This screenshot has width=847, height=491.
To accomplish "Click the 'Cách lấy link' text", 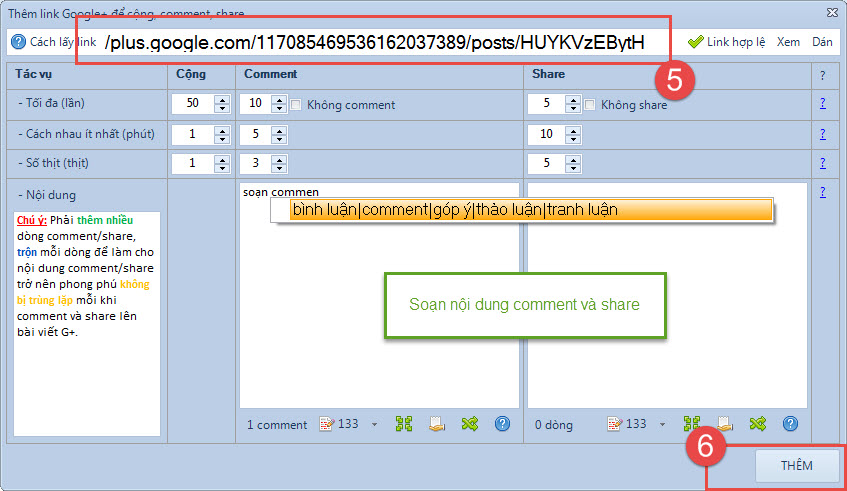I will [63, 42].
